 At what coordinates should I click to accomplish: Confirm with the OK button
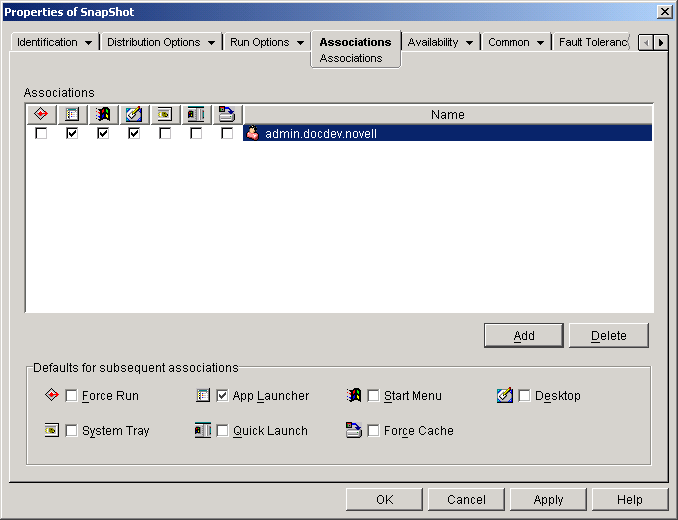click(384, 500)
